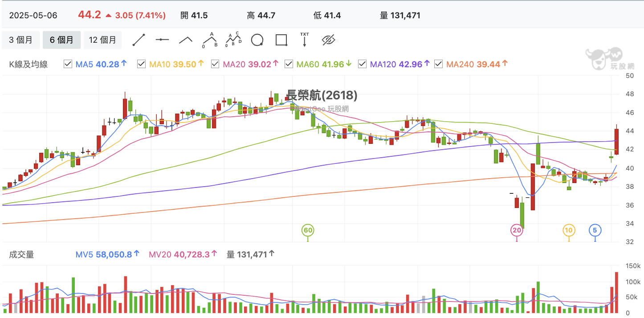Click the 成交量 section label
Viewport: 644px width, 318px height.
point(22,254)
